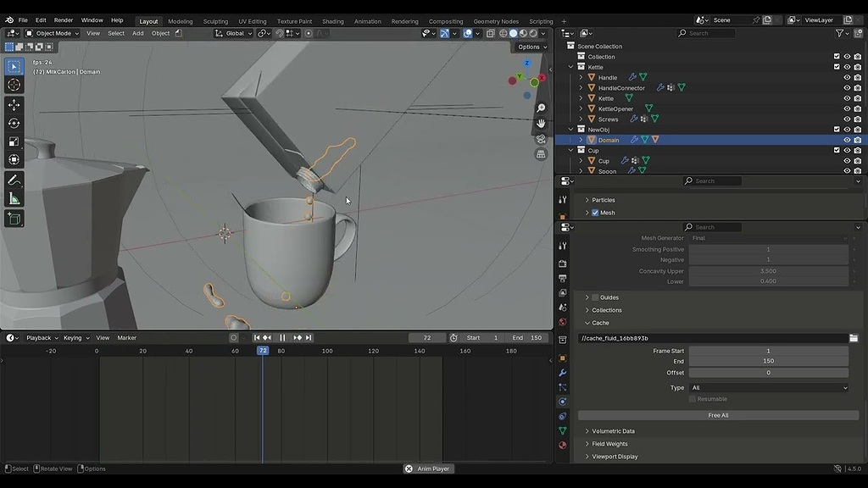
Task: Open the Add menu in viewport header
Action: pos(138,33)
